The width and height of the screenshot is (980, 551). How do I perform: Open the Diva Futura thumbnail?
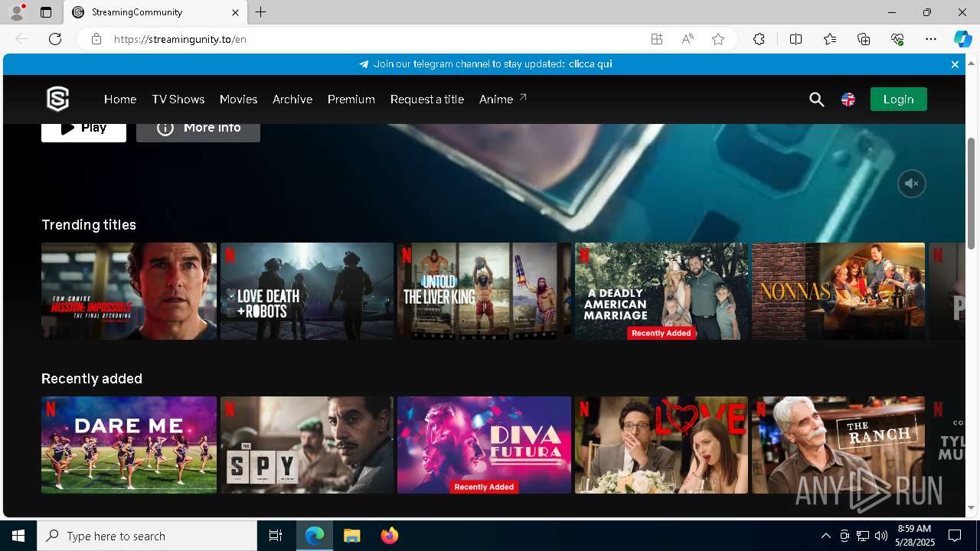(x=484, y=445)
